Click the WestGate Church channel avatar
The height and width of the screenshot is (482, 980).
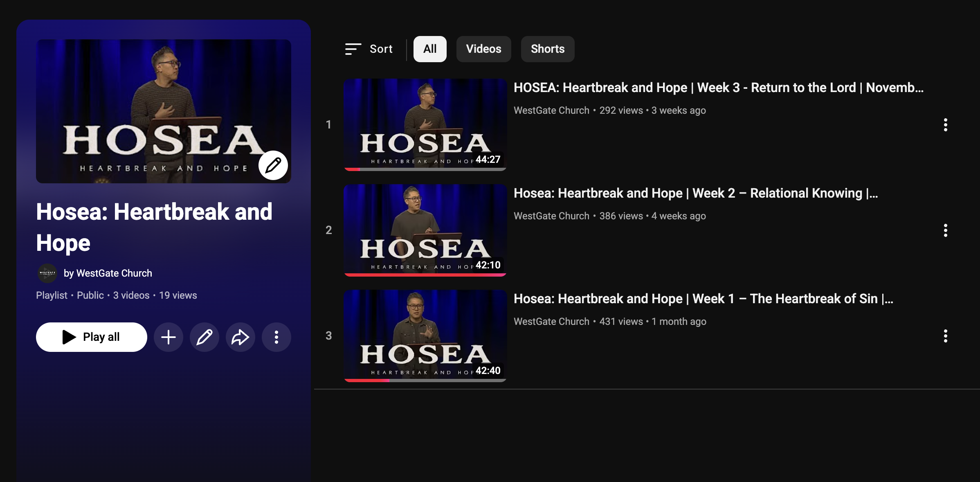point(47,273)
